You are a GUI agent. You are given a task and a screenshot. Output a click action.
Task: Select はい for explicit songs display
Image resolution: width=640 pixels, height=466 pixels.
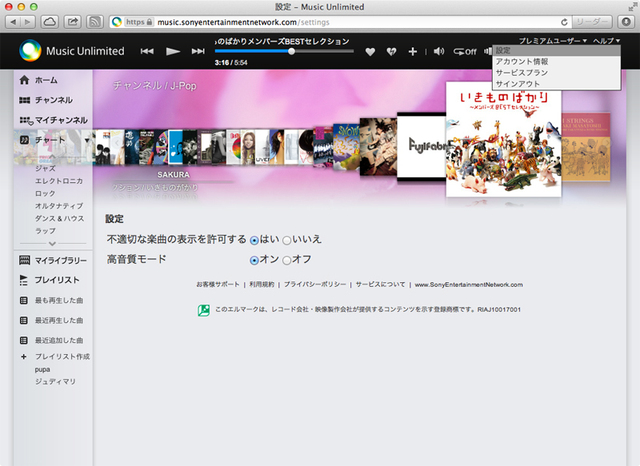[x=255, y=240]
